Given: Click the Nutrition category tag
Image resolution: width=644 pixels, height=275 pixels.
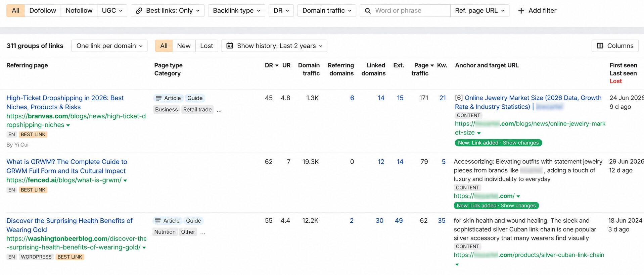Looking at the screenshot, I should [165, 232].
